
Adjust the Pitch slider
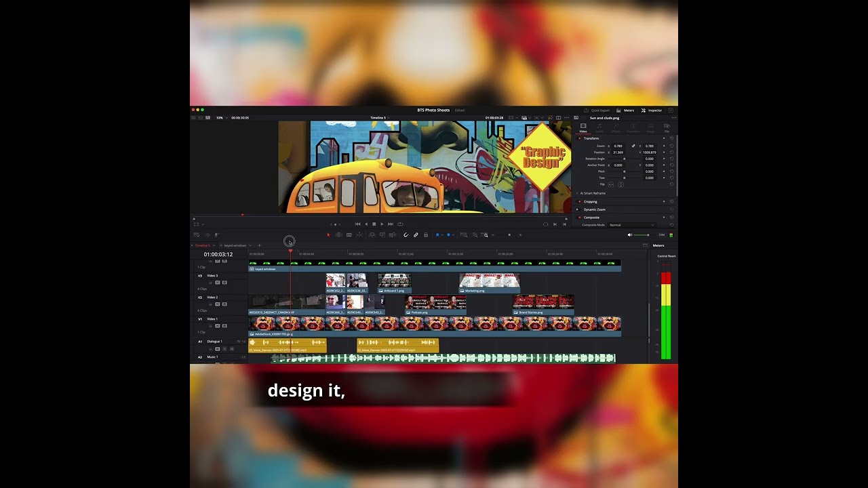625,171
